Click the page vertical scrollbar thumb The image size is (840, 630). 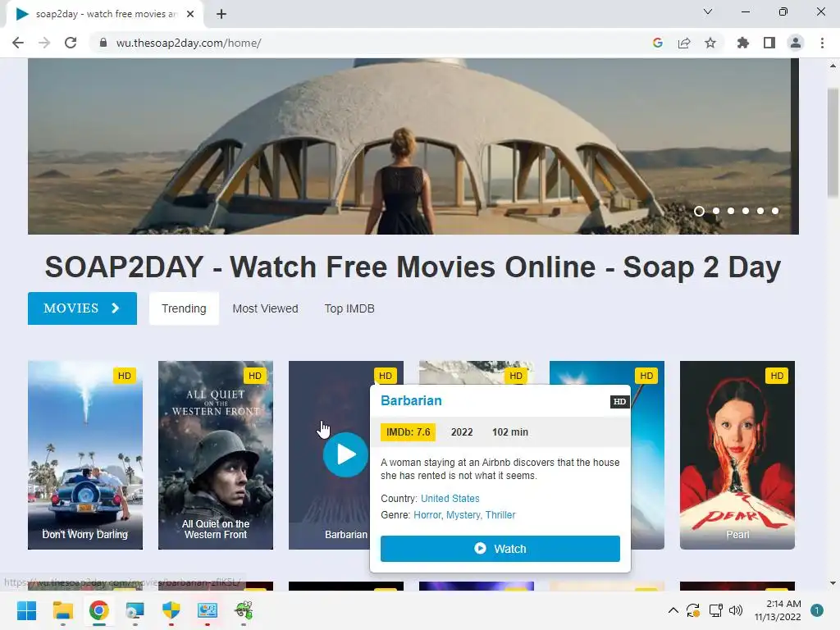pos(833,142)
